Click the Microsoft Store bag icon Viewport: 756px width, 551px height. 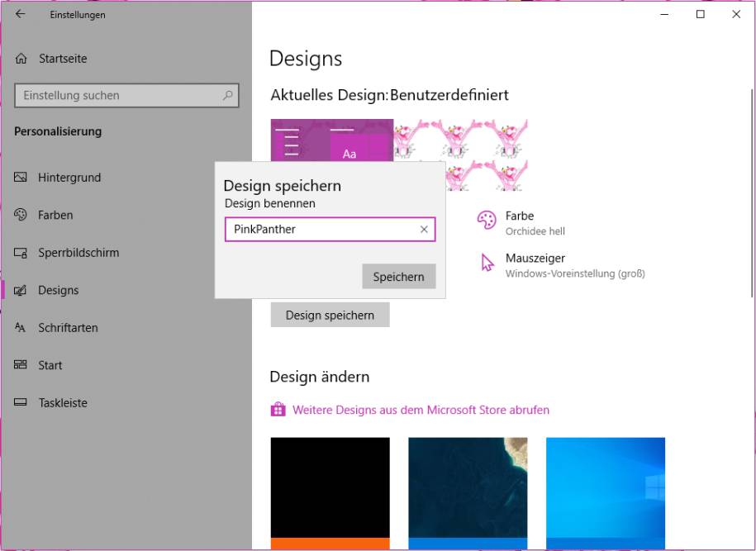tap(278, 409)
